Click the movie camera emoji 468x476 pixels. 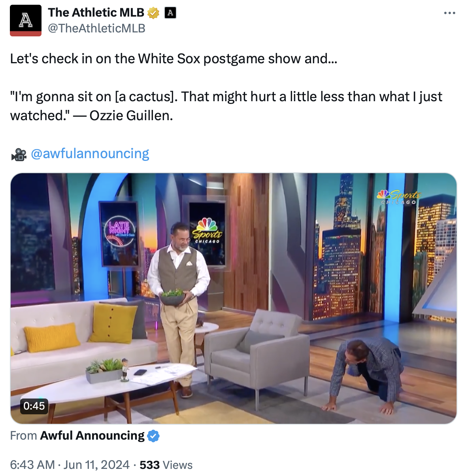(19, 154)
